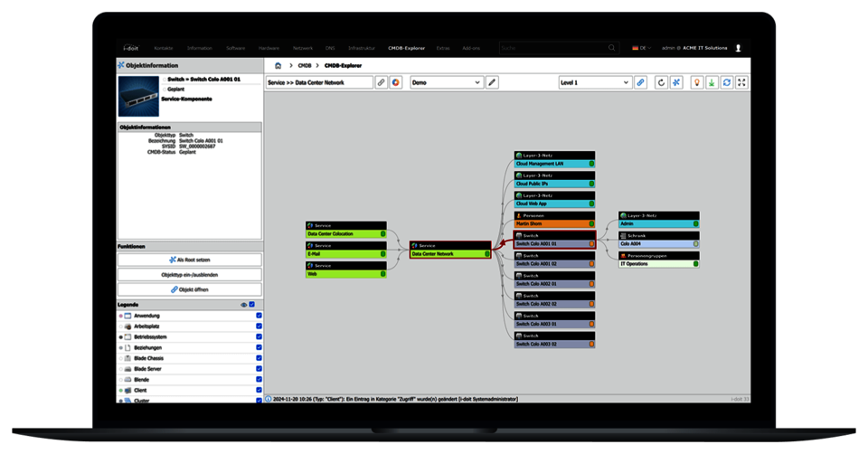
Task: Open the user profile icon at top right
Action: [x=738, y=48]
